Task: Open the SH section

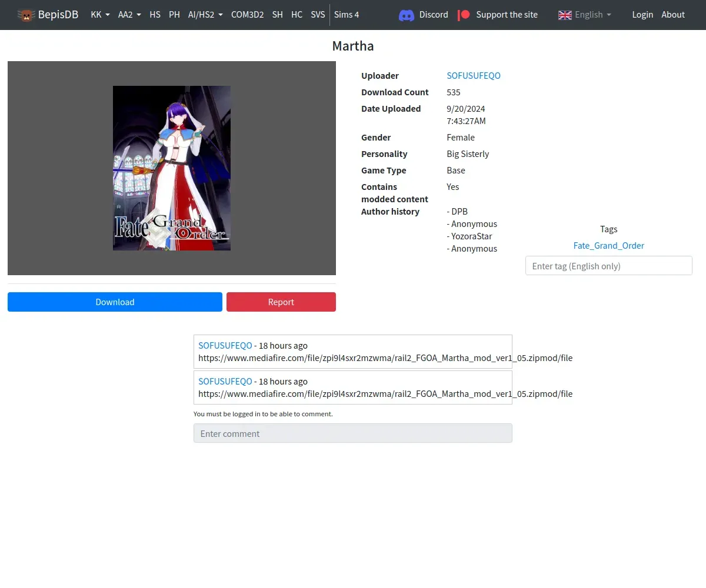Action: tap(278, 15)
